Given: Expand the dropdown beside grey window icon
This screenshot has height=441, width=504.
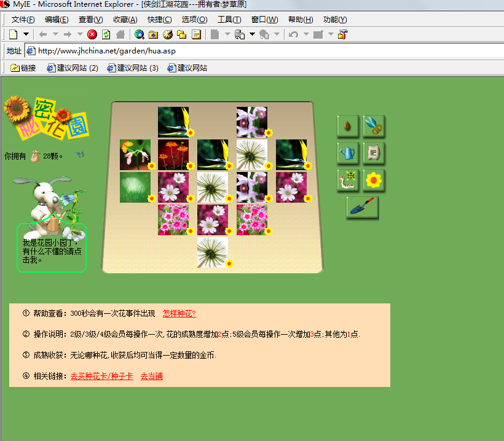Looking at the screenshot, I should pos(331,34).
